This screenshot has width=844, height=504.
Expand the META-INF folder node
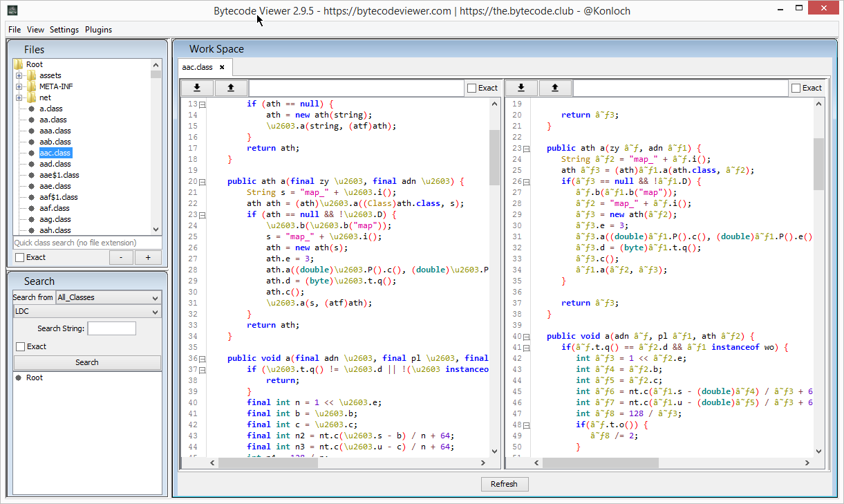[19, 86]
